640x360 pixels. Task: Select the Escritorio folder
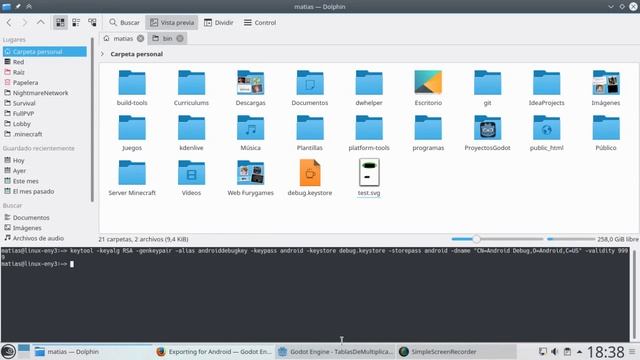(x=428, y=88)
